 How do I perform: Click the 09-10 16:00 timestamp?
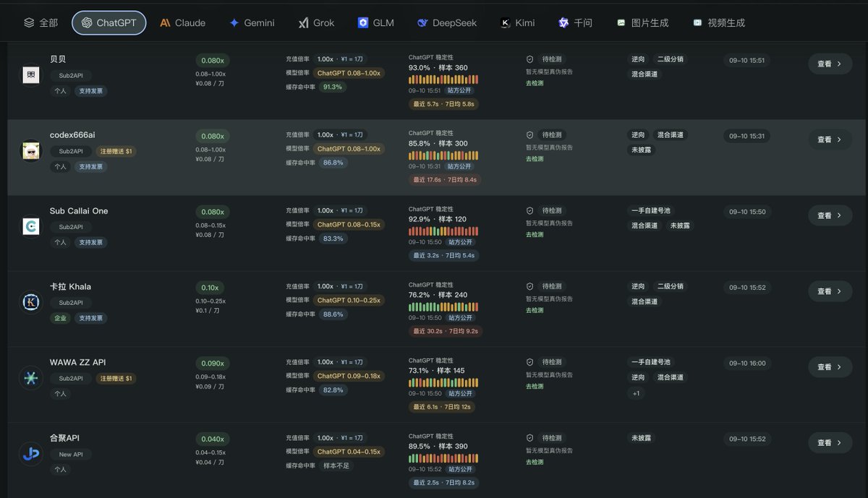click(x=747, y=364)
